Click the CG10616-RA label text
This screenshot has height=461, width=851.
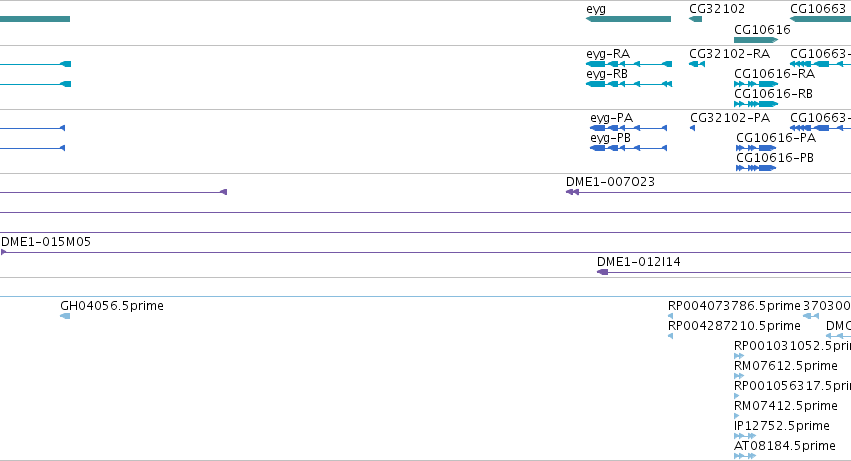click(774, 74)
